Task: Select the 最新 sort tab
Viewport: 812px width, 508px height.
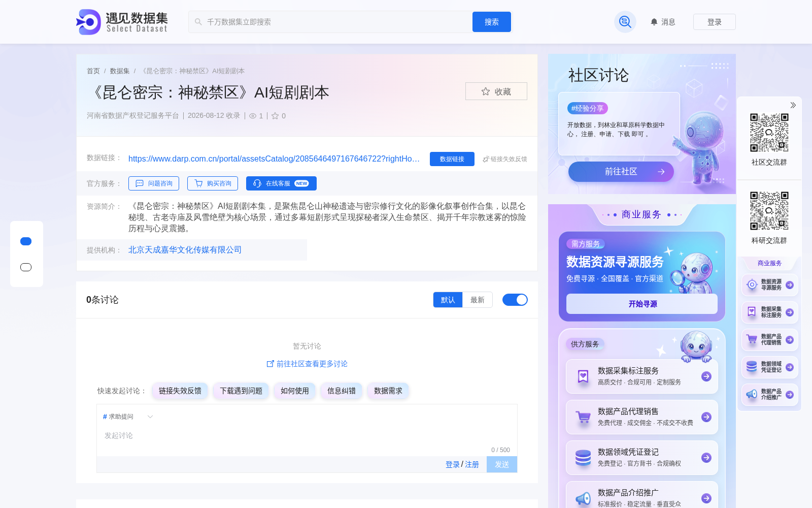Action: (x=478, y=300)
